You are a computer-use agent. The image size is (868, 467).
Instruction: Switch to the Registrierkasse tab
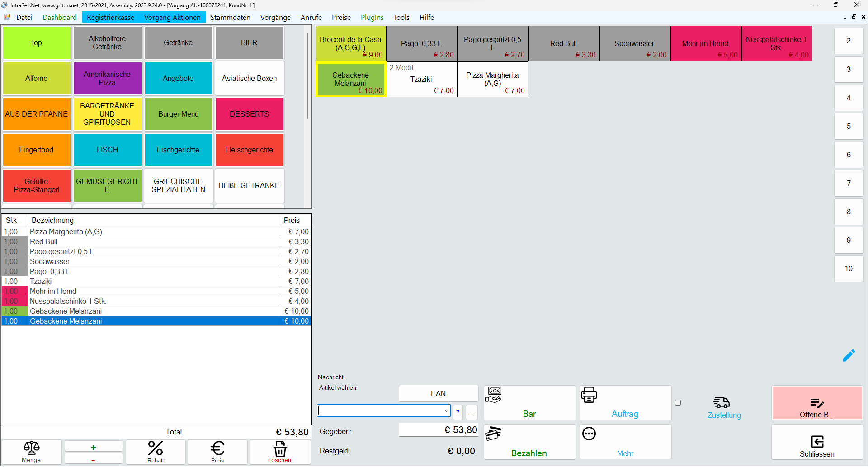(x=110, y=17)
